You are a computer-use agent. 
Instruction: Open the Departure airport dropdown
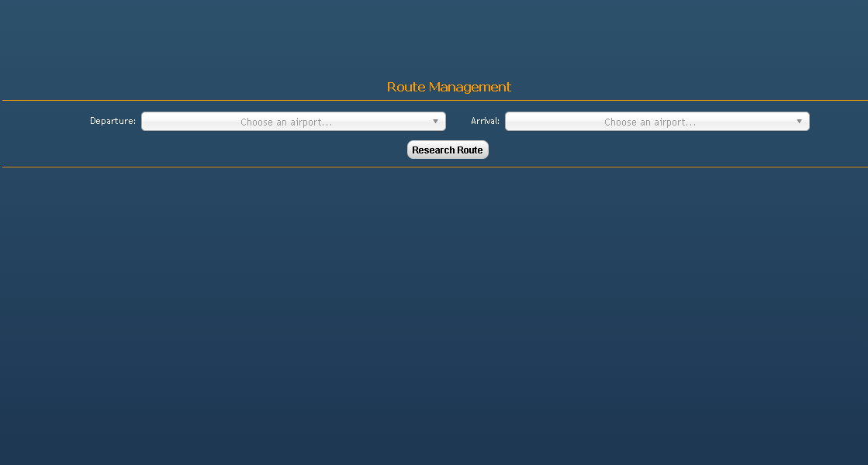click(x=293, y=122)
